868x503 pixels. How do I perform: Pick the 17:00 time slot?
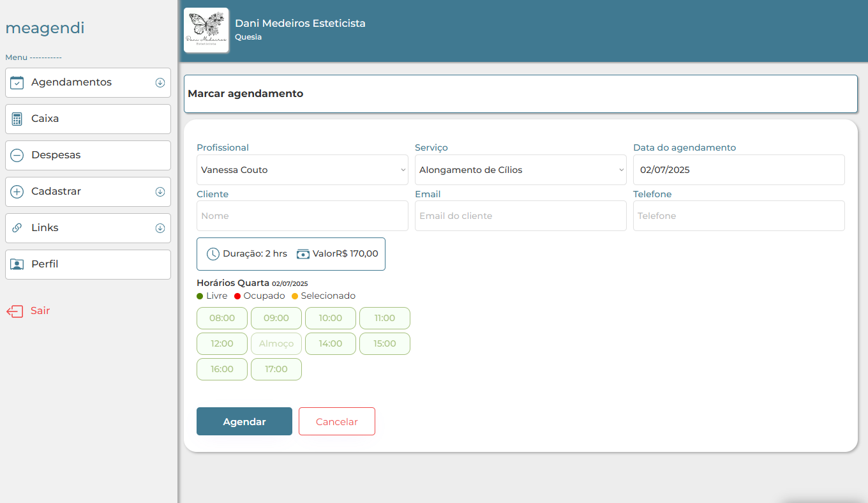(x=276, y=369)
